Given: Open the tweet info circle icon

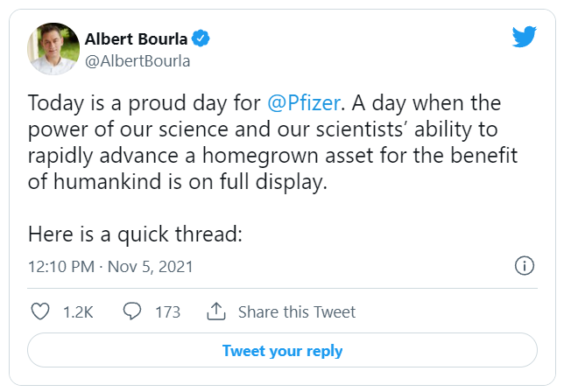Looking at the screenshot, I should [x=525, y=266].
